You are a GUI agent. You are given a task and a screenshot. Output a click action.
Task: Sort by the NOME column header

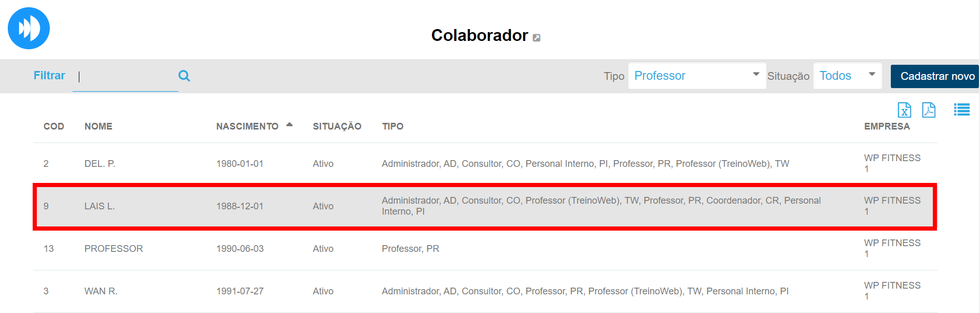point(99,126)
